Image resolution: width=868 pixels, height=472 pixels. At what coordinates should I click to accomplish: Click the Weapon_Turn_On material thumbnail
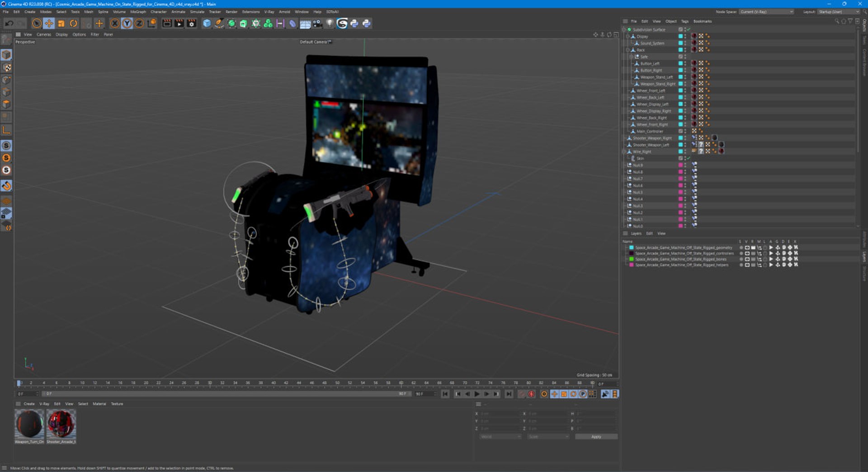coord(29,424)
